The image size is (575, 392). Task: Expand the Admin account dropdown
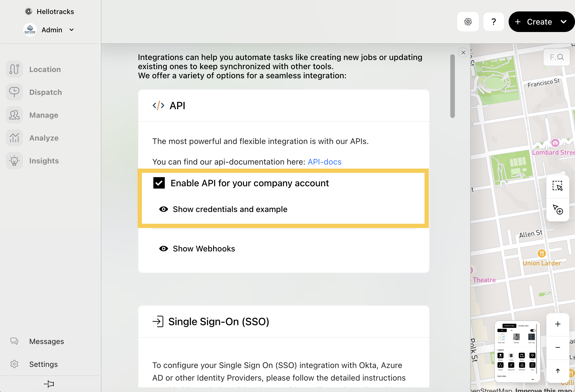click(x=72, y=30)
